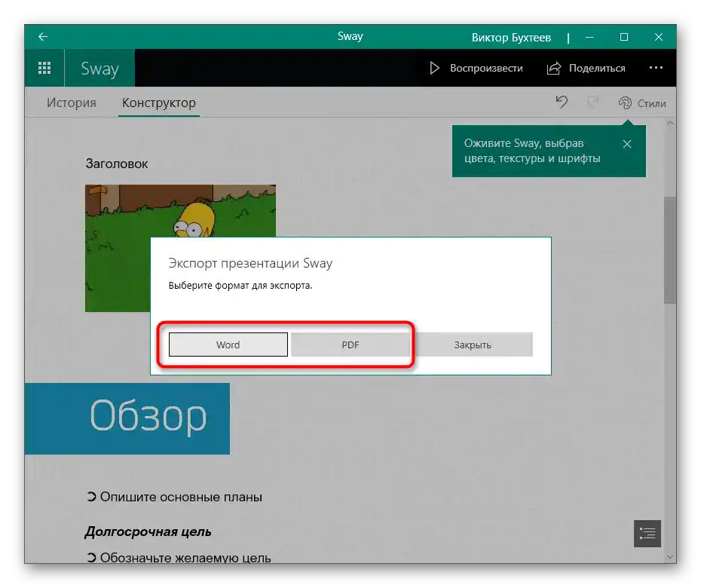Click the scrollbar down arrow
701x588 pixels.
[669, 556]
